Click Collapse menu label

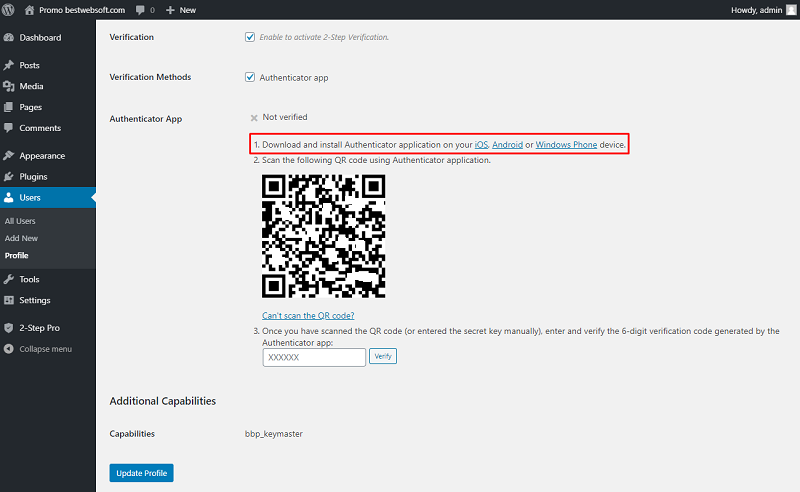click(45, 349)
